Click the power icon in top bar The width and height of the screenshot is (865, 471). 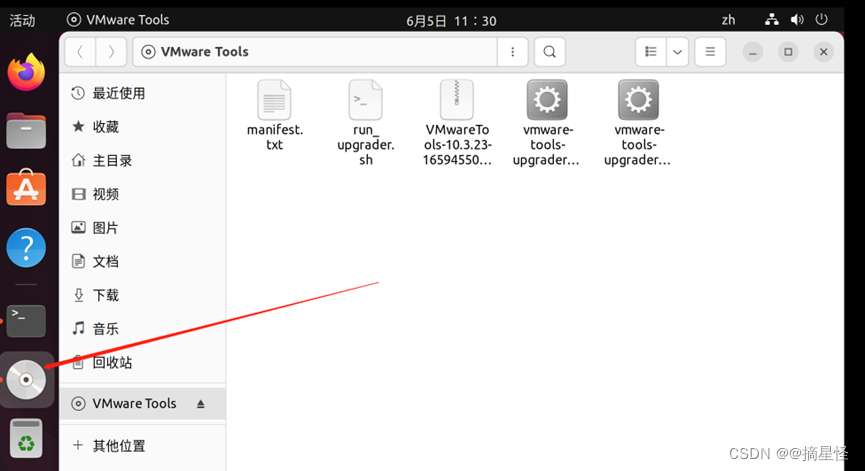(821, 20)
